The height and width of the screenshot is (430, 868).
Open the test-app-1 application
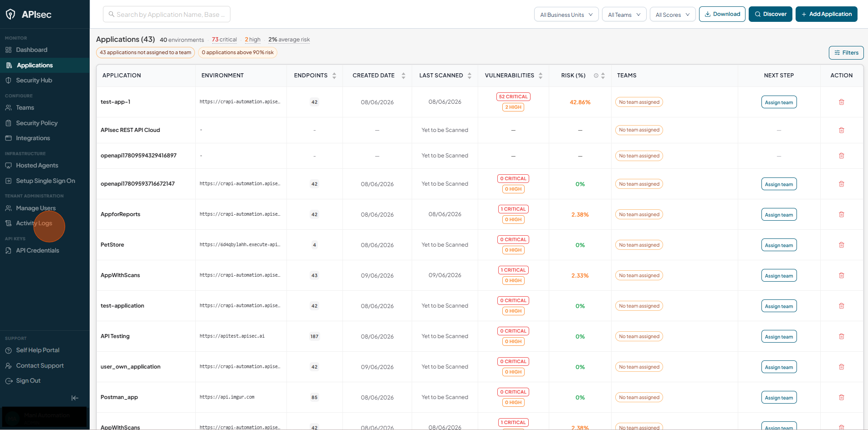tap(116, 102)
